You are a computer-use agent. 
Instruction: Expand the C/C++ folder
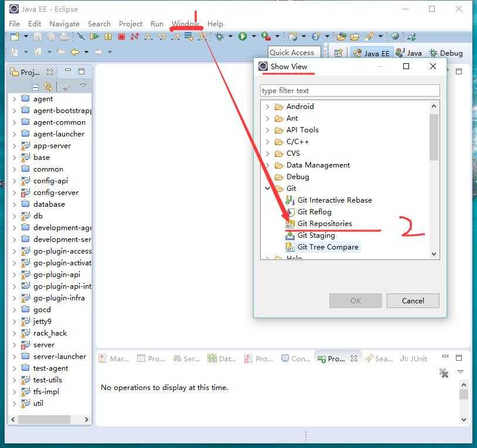[x=267, y=142]
